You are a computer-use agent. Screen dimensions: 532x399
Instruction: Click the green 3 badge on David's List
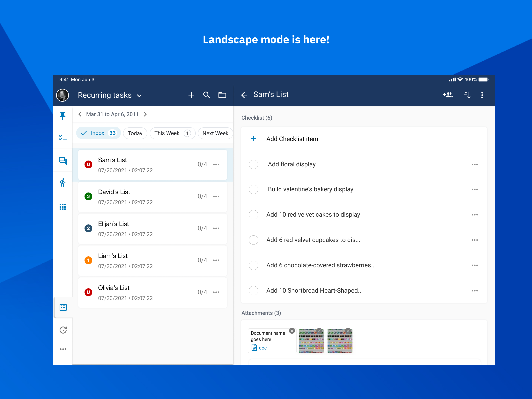pos(88,196)
